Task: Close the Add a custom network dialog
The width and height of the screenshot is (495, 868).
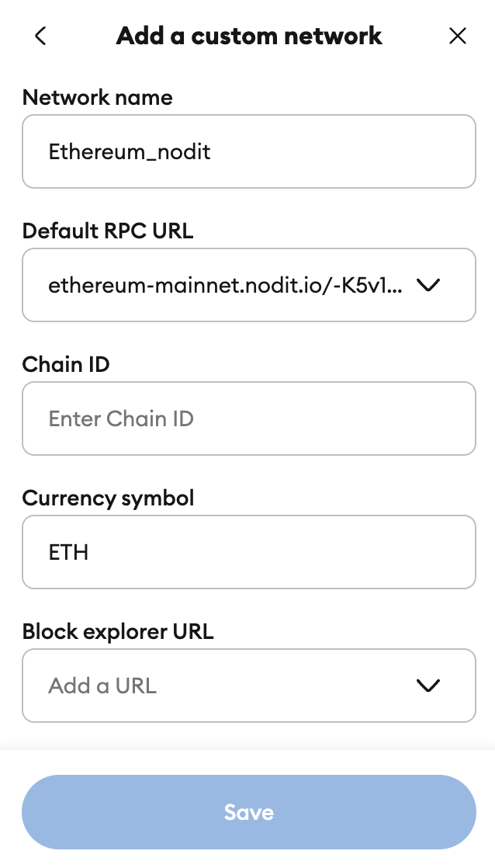Action: 458,36
